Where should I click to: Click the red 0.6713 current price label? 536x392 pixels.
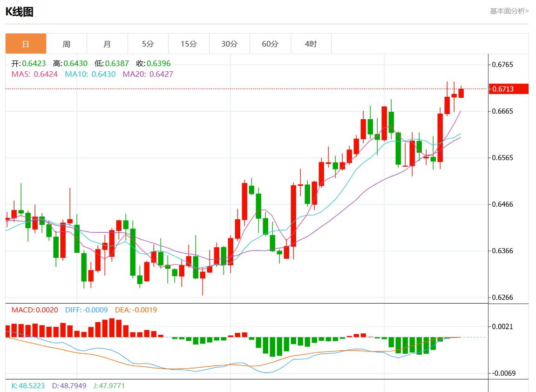point(509,89)
